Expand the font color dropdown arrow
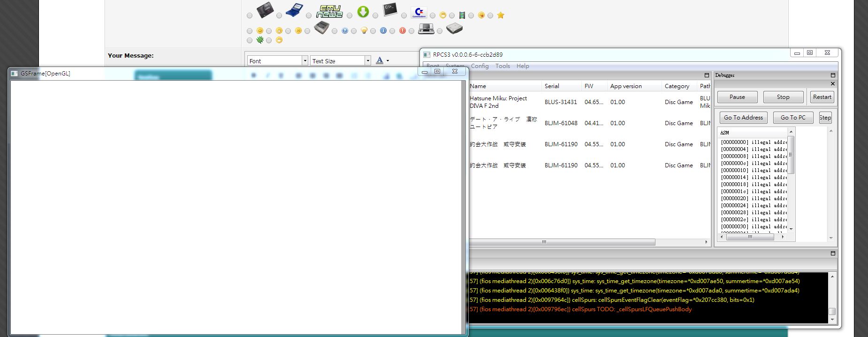Image resolution: width=868 pixels, height=337 pixels. (388, 61)
